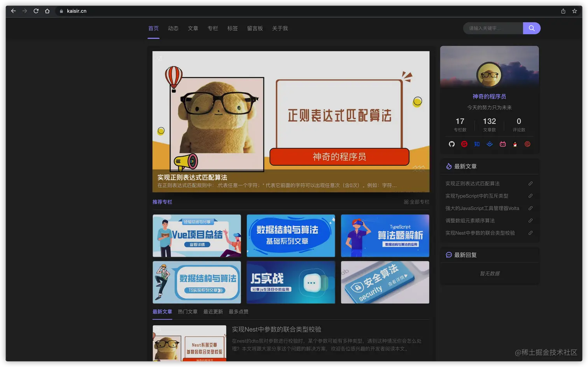Click the author name 神奇的程序员
The height and width of the screenshot is (367, 588).
pos(489,96)
